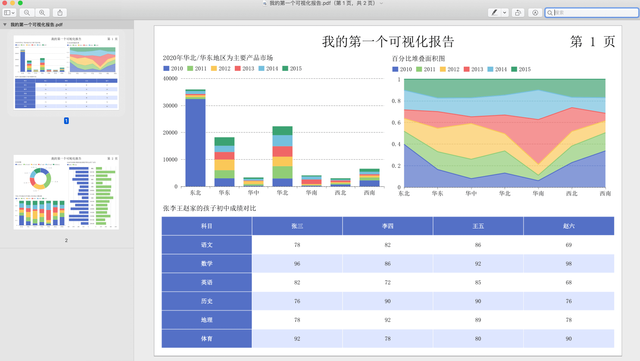Image resolution: width=640 pixels, height=361 pixels.
Task: Click the zoom out magnifier icon
Action: coord(27,13)
